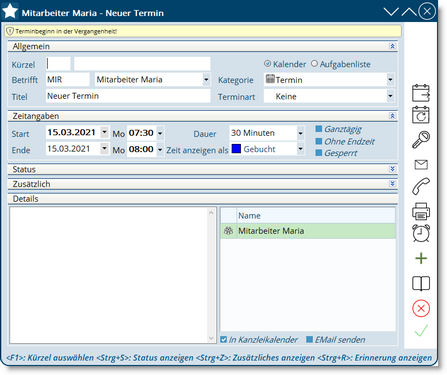Enable the EMail senden checkbox
The image size is (447, 375).
(309, 339)
